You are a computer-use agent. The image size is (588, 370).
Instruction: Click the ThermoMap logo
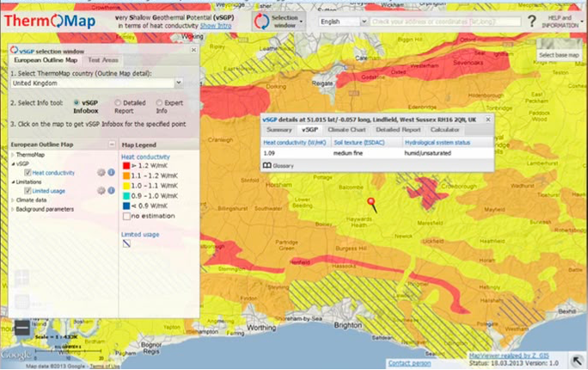pyautogui.click(x=50, y=21)
